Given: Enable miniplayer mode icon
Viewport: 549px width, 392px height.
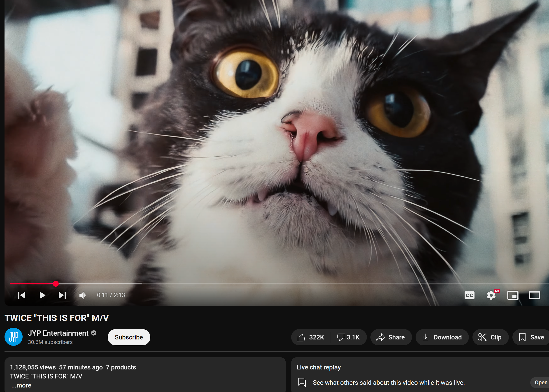Looking at the screenshot, I should coord(513,295).
